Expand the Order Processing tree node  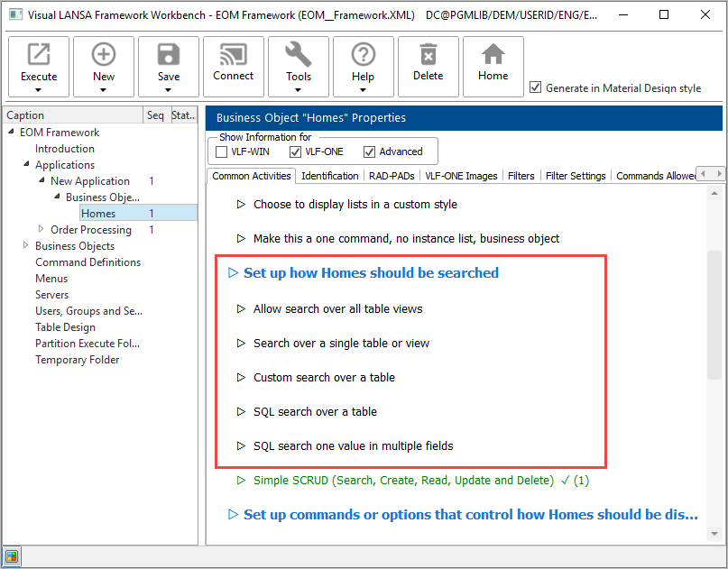tap(41, 229)
